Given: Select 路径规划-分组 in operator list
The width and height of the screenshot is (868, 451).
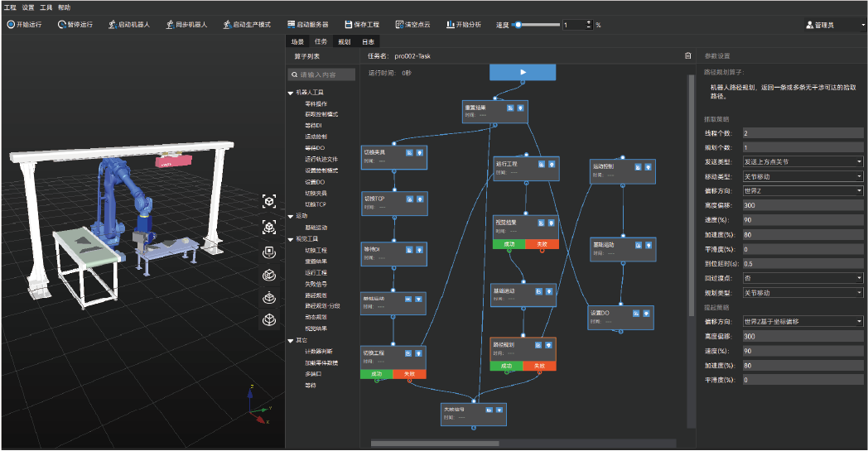Looking at the screenshot, I should (322, 306).
